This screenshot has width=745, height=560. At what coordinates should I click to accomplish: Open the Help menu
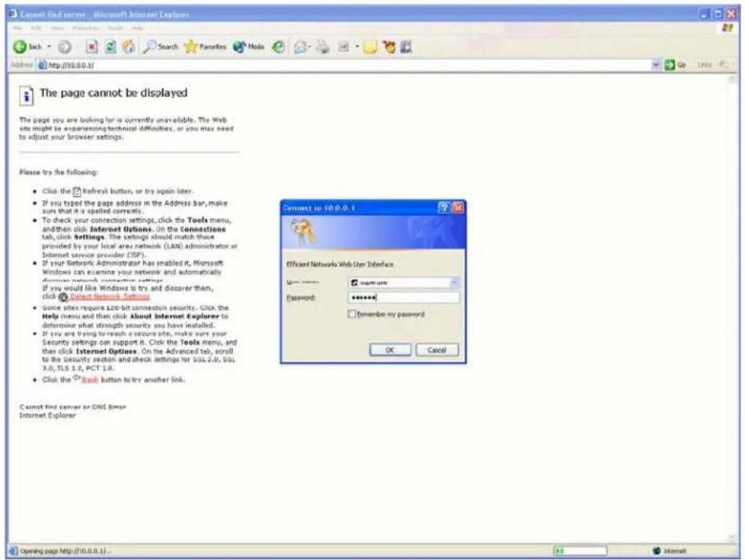(x=137, y=29)
